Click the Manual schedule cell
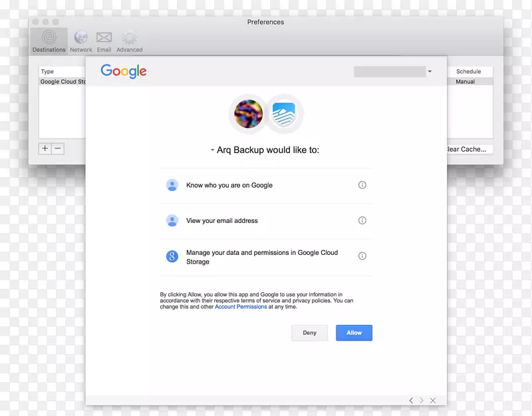532x416 pixels. [465, 81]
